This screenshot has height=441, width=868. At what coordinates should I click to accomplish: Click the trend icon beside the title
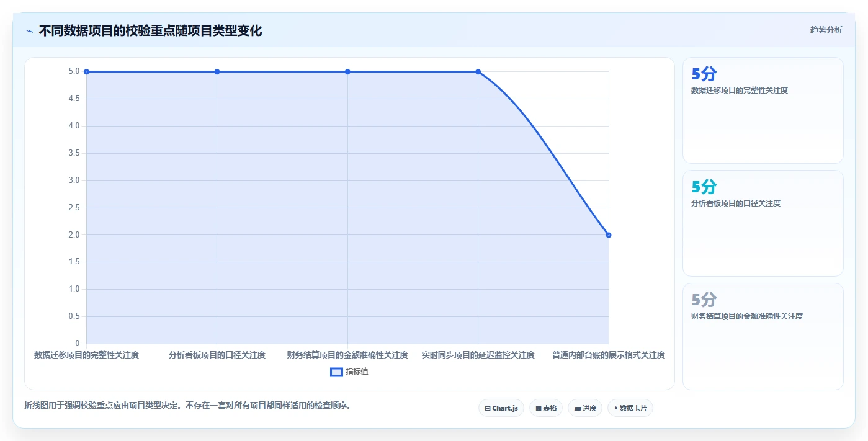tap(29, 31)
